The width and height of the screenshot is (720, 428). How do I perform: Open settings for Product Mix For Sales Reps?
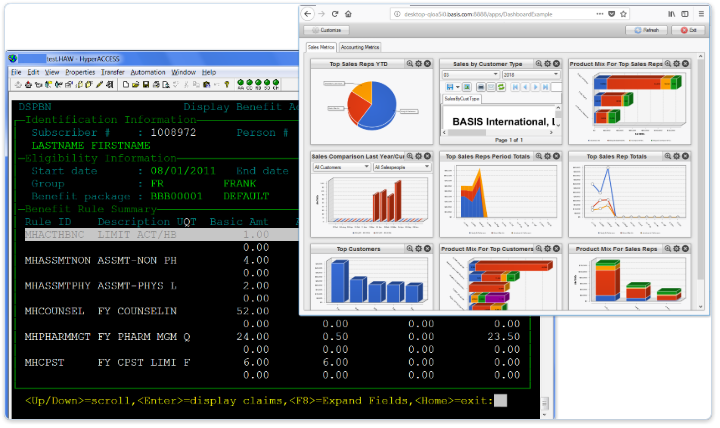[675, 248]
